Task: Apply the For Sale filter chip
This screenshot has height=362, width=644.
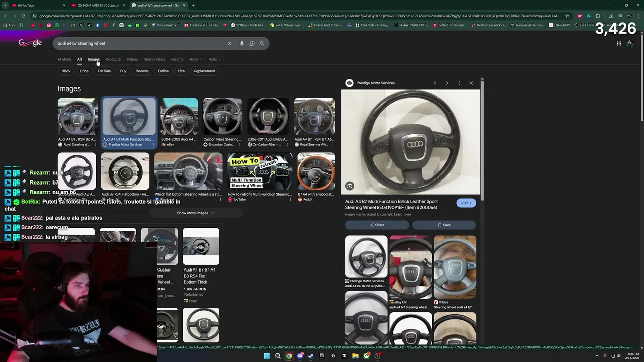Action: pos(104,71)
